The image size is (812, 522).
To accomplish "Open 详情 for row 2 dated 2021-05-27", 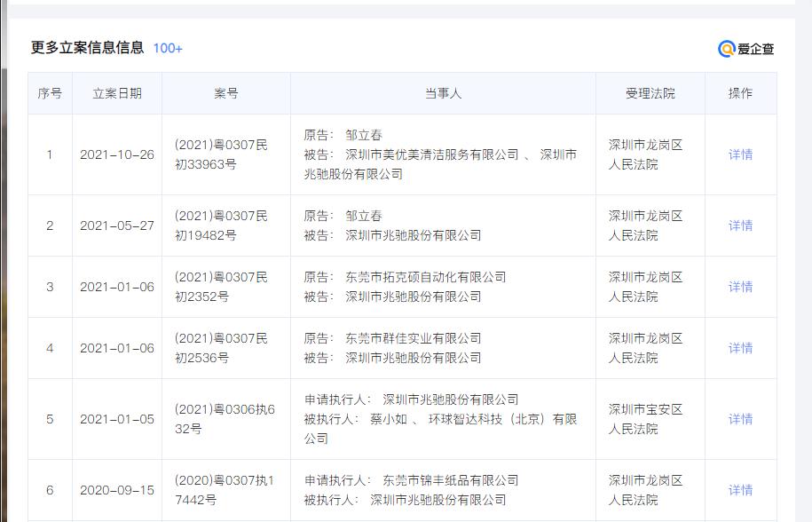I will point(740,225).
